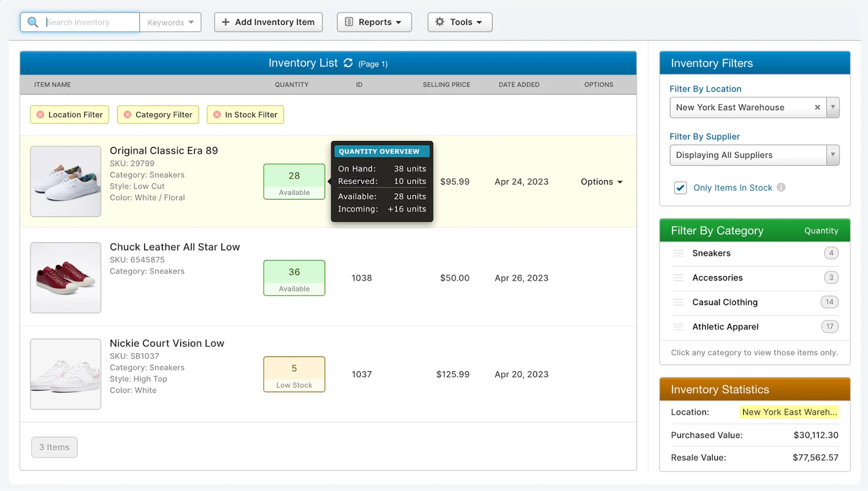Expand the Displaying All Suppliers dropdown
Screen dimensions: 868x491
click(x=755, y=155)
